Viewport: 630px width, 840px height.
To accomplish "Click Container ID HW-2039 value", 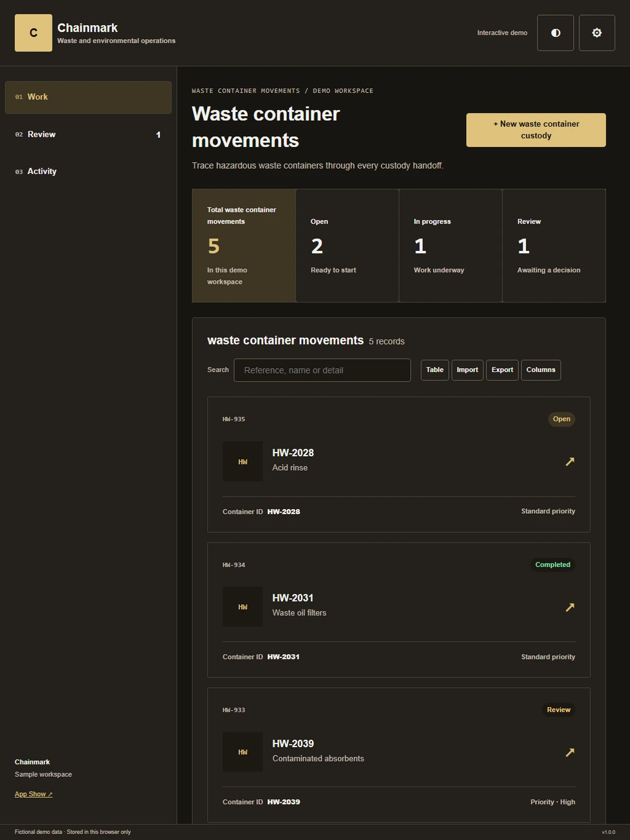I will pyautogui.click(x=283, y=802).
